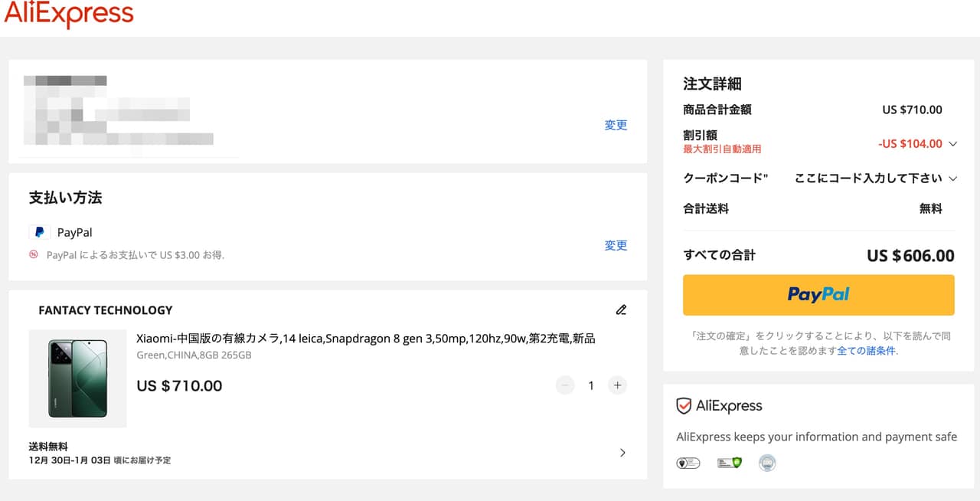This screenshot has width=980, height=501.
Task: Click the first security badge icon
Action: (x=688, y=463)
